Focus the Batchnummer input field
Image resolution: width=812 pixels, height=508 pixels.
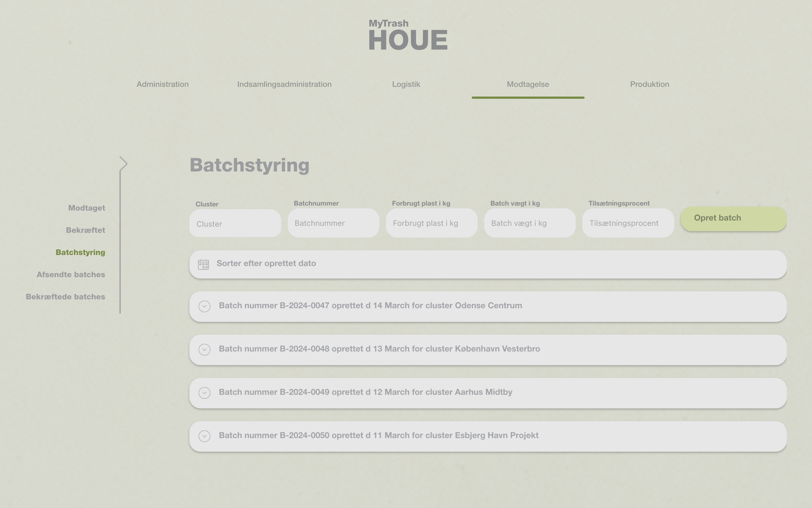(333, 223)
